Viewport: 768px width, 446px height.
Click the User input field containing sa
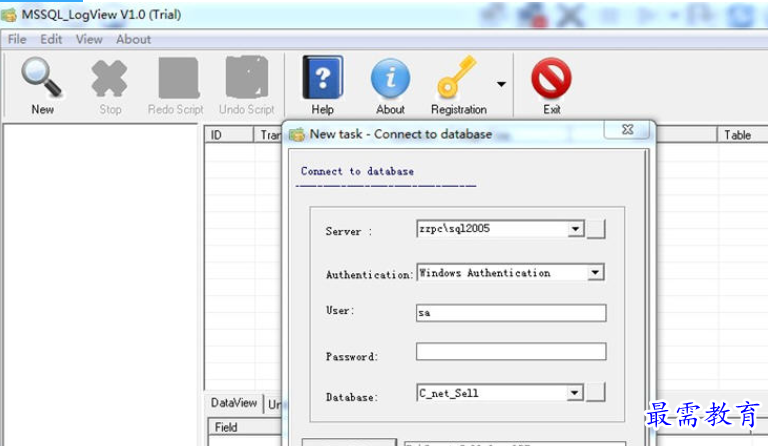click(511, 313)
